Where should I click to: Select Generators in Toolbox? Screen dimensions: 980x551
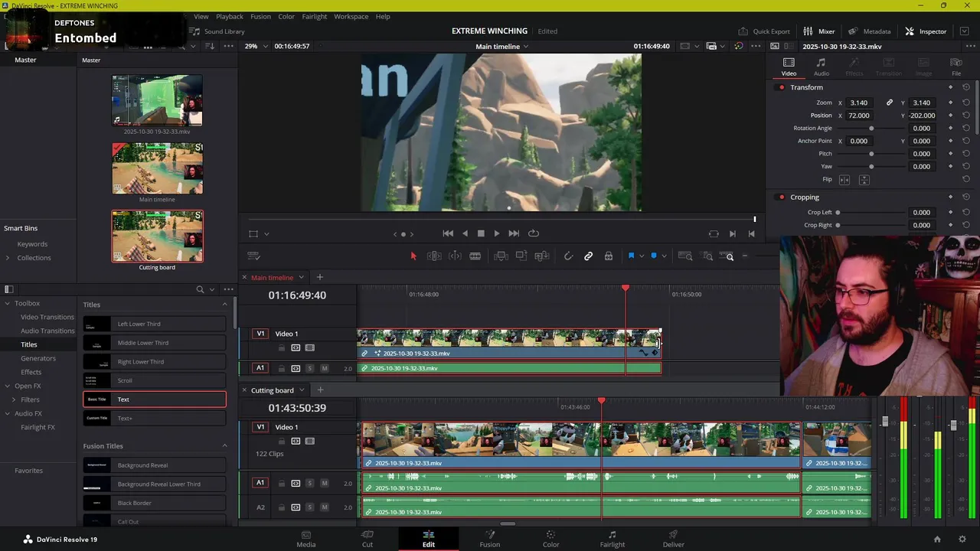coord(38,358)
